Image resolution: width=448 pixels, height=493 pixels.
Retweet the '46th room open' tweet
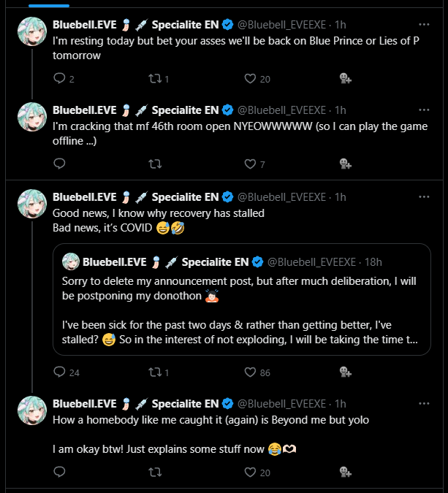click(x=155, y=164)
